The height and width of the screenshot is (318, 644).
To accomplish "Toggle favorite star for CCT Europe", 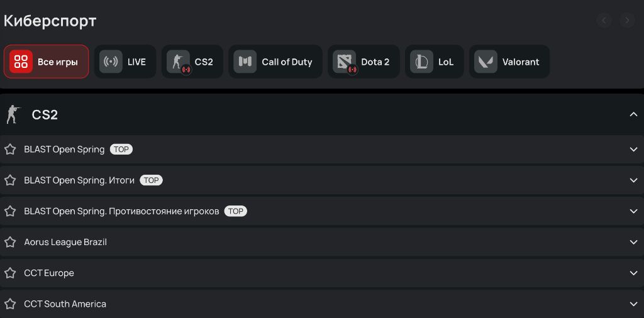I will pyautogui.click(x=10, y=273).
